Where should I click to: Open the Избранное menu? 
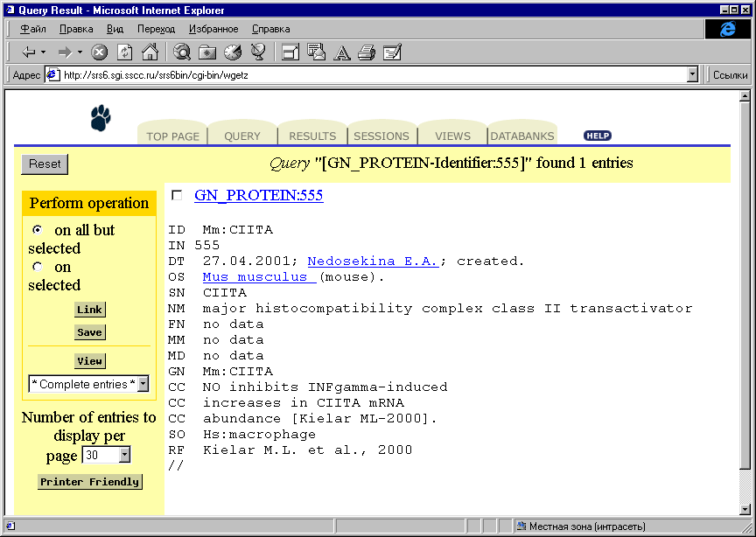(213, 29)
